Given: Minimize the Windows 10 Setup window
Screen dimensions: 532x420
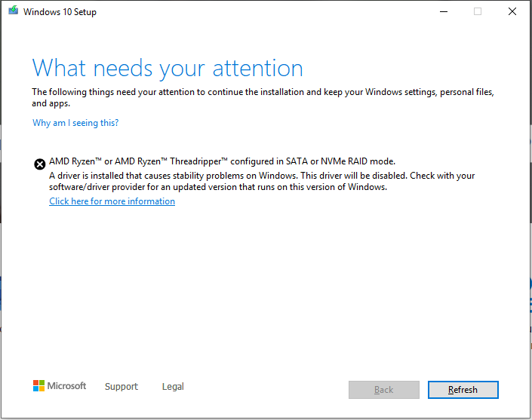Looking at the screenshot, I should 444,11.
